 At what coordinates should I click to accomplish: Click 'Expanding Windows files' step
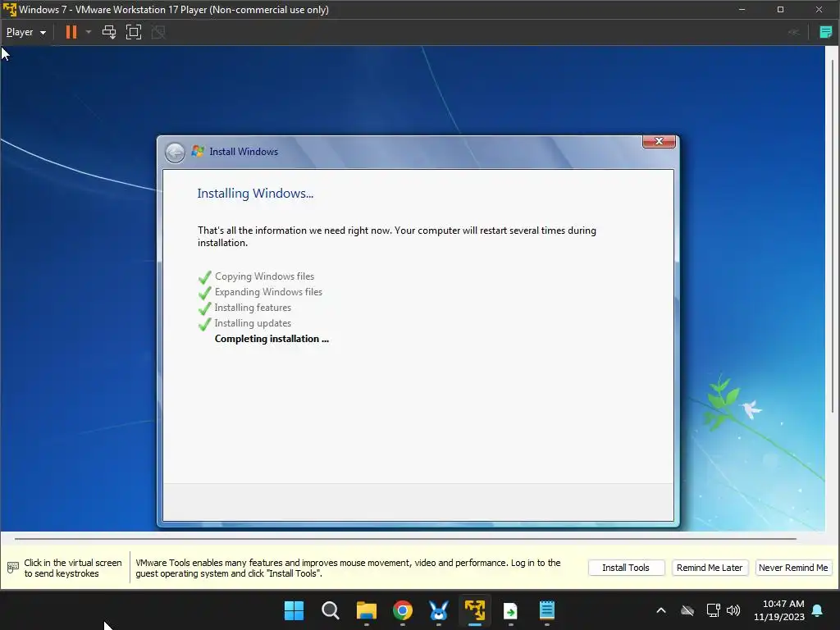pos(268,292)
